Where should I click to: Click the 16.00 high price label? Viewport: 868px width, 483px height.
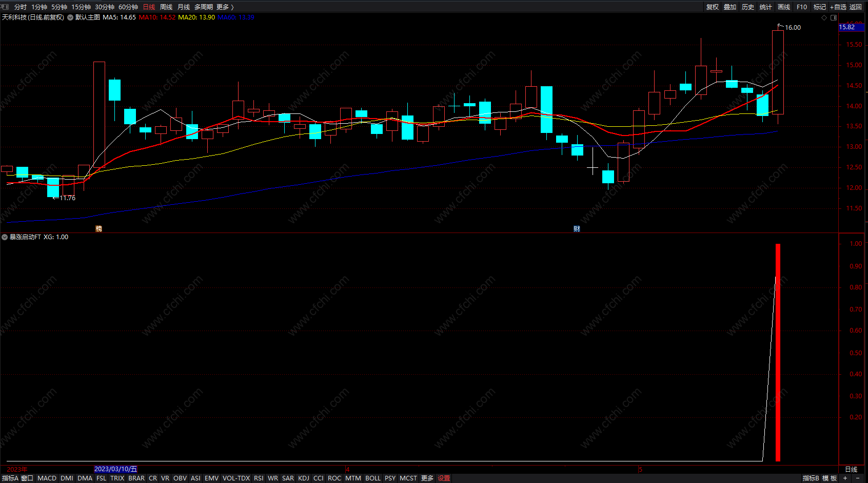[x=793, y=28]
